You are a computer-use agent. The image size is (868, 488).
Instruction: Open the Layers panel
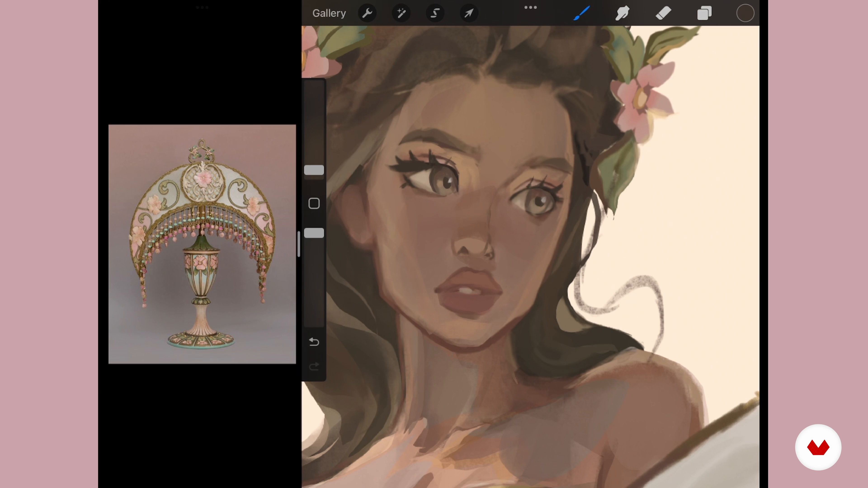[x=704, y=13]
